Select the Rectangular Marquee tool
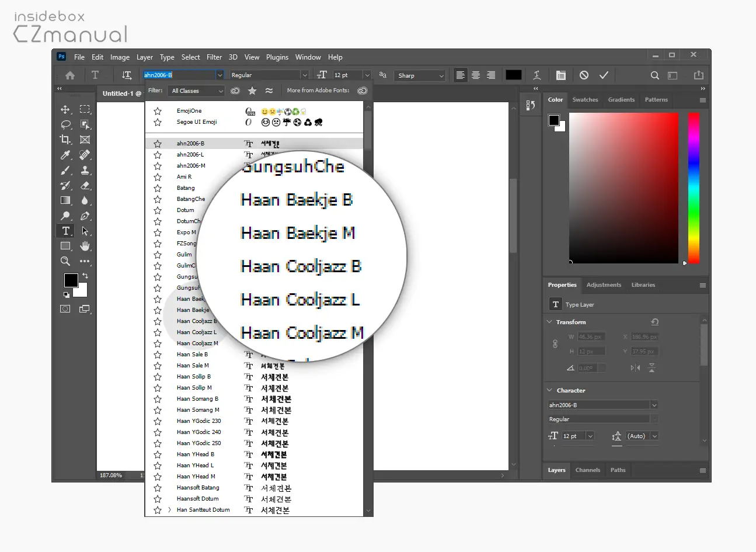The width and height of the screenshot is (756, 552). click(85, 109)
